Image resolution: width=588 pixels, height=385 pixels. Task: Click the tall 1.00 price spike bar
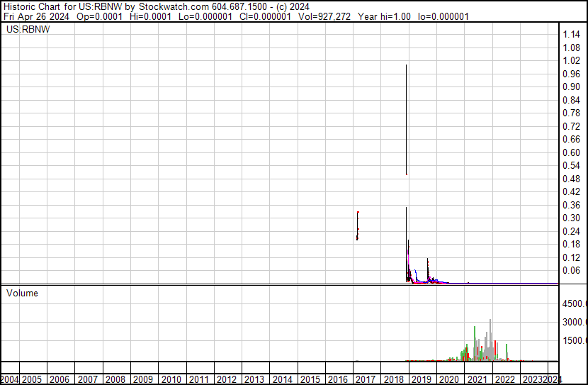pyautogui.click(x=406, y=119)
